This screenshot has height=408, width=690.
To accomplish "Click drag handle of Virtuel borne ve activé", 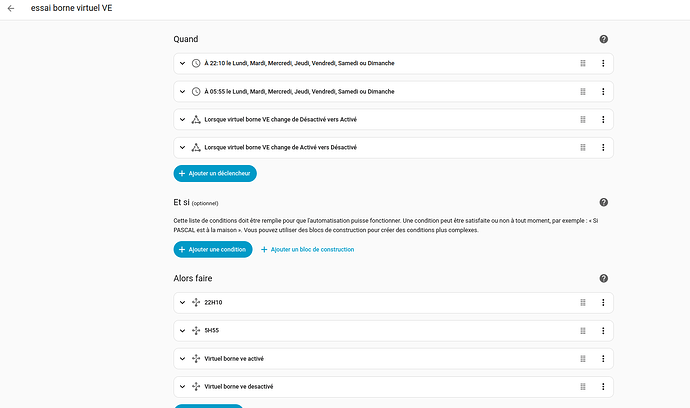I will [583, 359].
